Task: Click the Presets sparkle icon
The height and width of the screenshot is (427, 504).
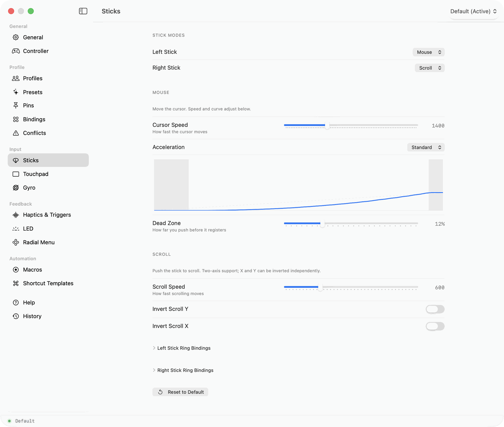Action: point(16,92)
